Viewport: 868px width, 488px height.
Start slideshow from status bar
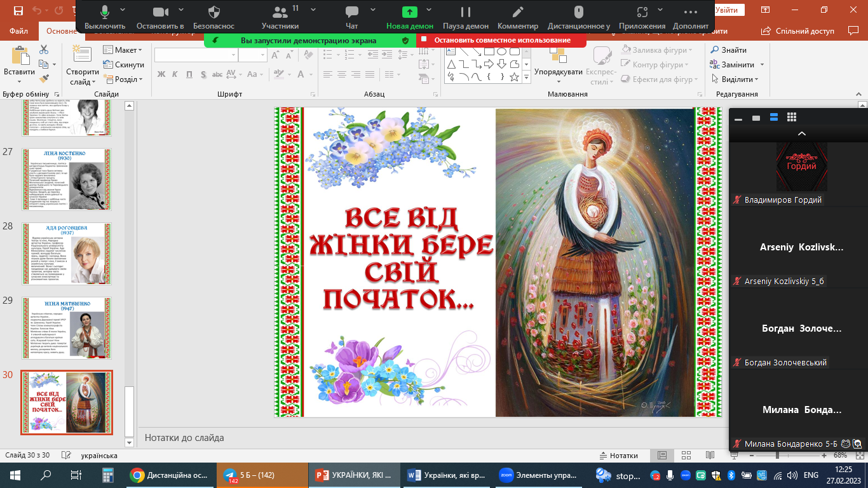coord(733,455)
